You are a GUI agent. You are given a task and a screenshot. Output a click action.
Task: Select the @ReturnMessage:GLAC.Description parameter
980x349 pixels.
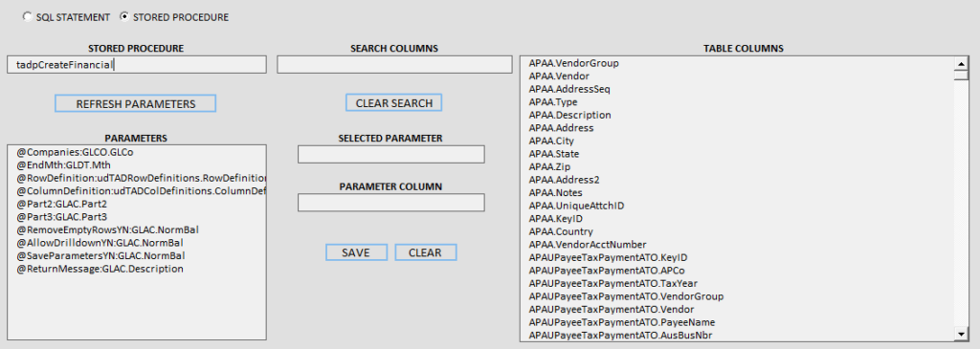(137, 269)
